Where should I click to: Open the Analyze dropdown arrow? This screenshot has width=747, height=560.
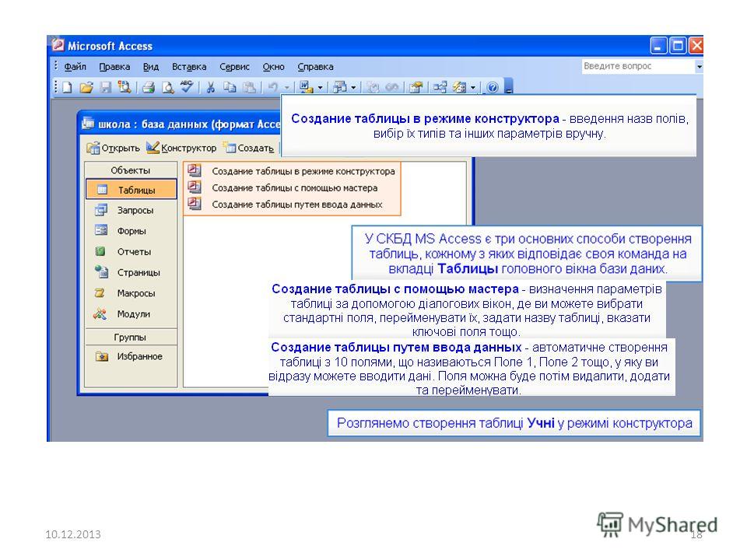click(x=353, y=88)
